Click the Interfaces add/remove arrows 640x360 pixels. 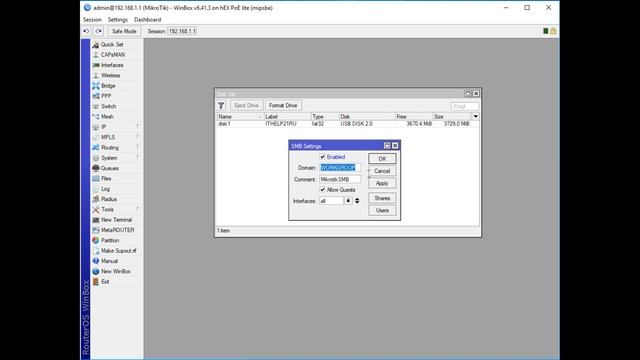(x=357, y=201)
